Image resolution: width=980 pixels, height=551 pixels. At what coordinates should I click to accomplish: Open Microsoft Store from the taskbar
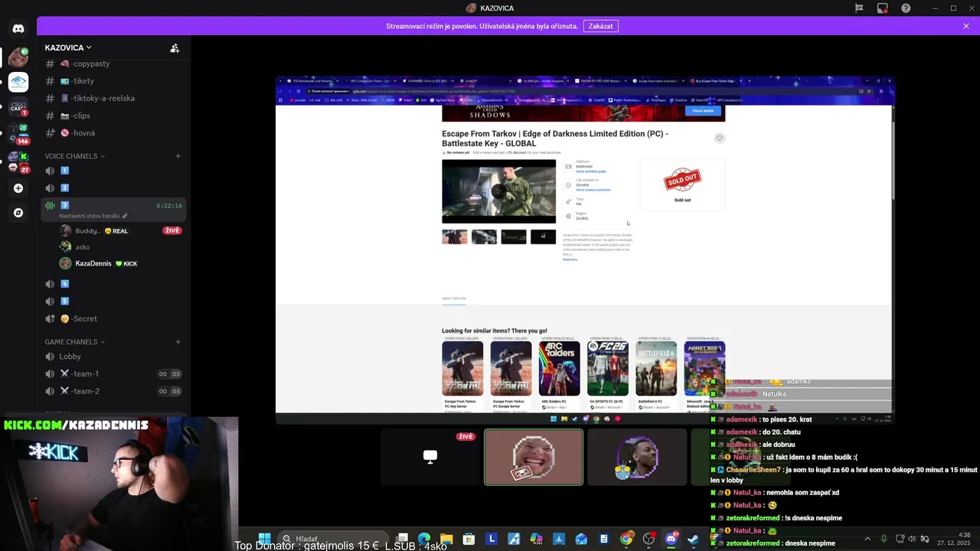(x=469, y=539)
